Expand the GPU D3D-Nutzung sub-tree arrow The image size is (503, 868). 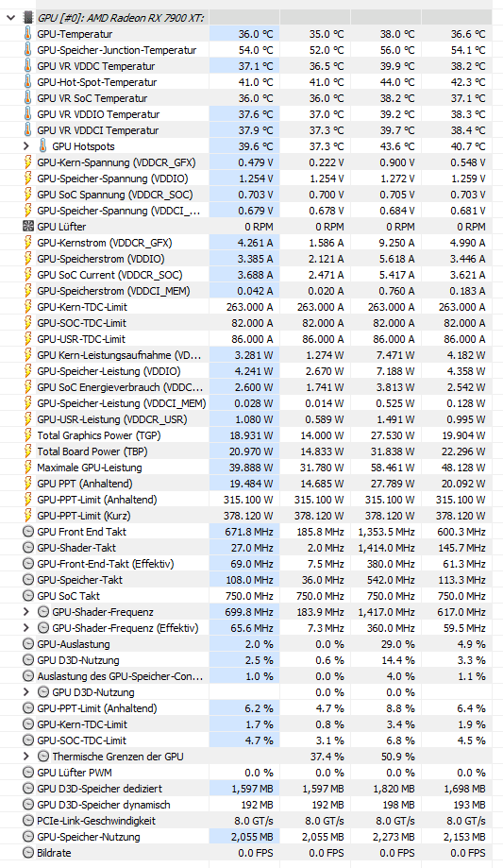pos(26,692)
